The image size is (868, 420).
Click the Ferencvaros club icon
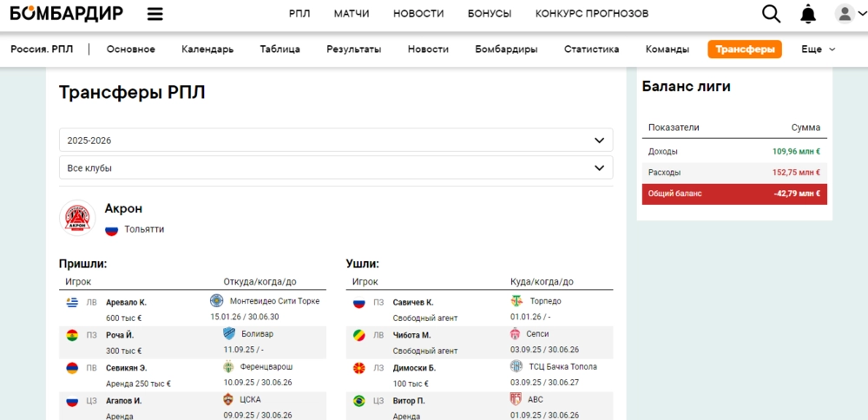(229, 367)
